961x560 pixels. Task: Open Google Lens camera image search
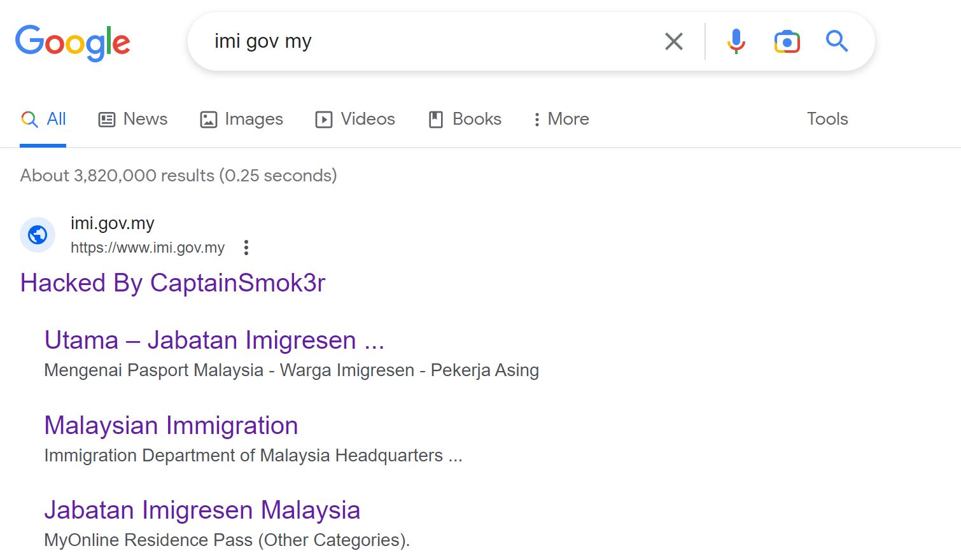pyautogui.click(x=787, y=41)
